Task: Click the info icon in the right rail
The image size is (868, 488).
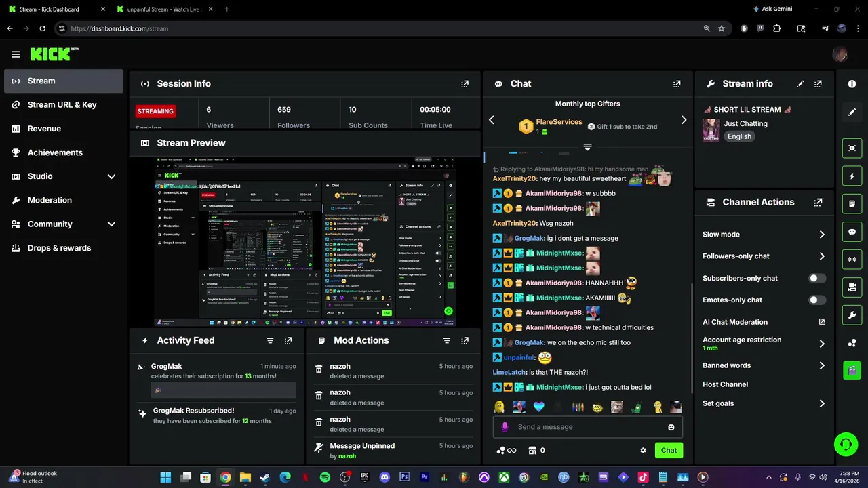Action: [852, 83]
